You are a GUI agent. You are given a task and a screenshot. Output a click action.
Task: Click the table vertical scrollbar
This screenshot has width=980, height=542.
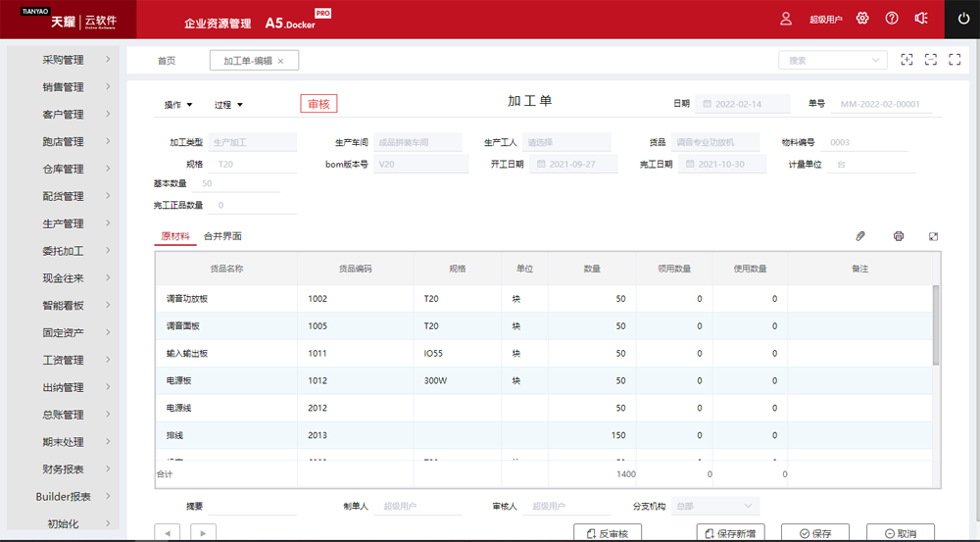[x=936, y=325]
